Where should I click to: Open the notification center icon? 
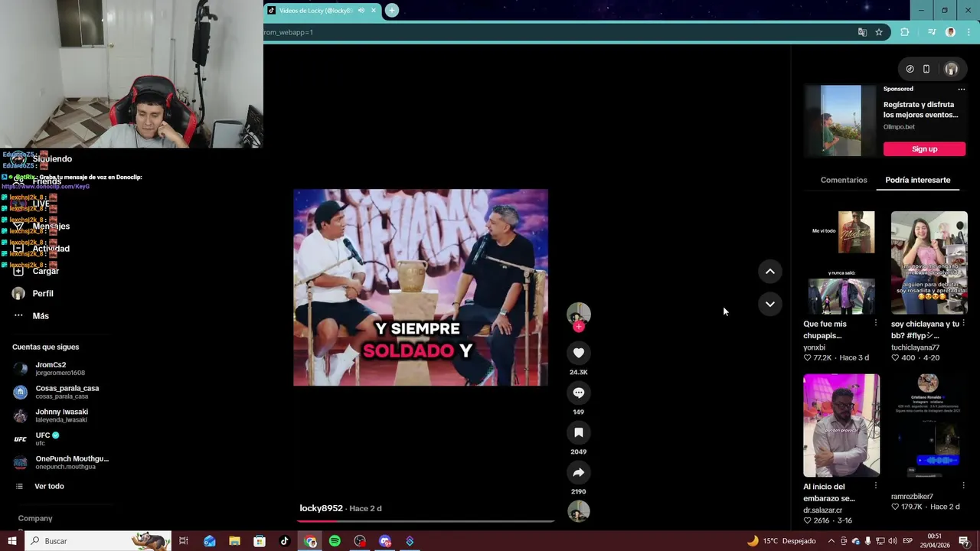964,541
